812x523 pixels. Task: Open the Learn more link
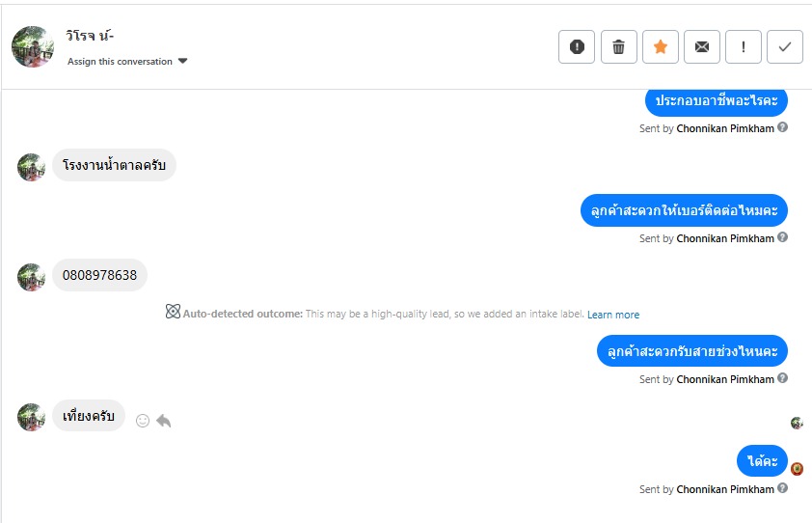(x=613, y=315)
